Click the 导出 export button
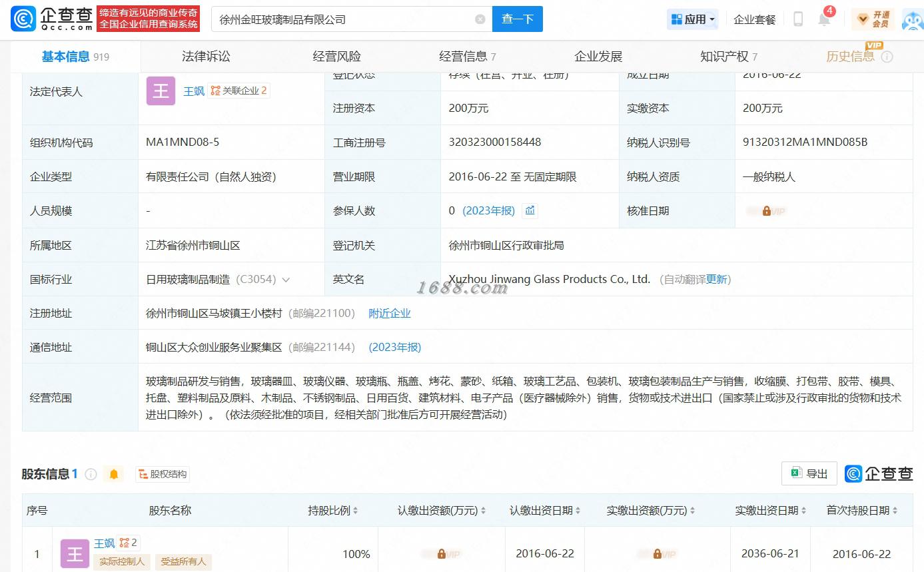 [x=809, y=473]
